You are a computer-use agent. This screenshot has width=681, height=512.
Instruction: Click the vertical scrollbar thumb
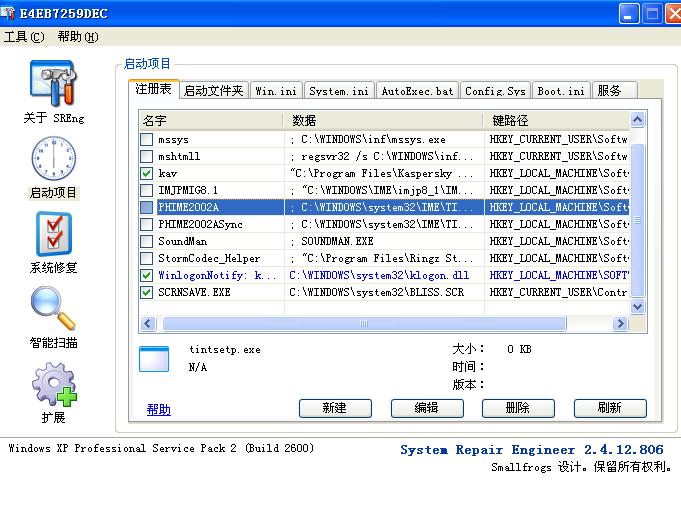(x=637, y=220)
